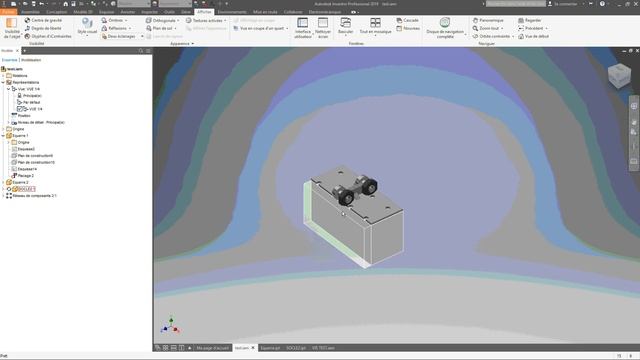Image resolution: width=640 pixels, height=360 pixels.
Task: Switch to the Environnements ribbon tab
Action: (232, 12)
